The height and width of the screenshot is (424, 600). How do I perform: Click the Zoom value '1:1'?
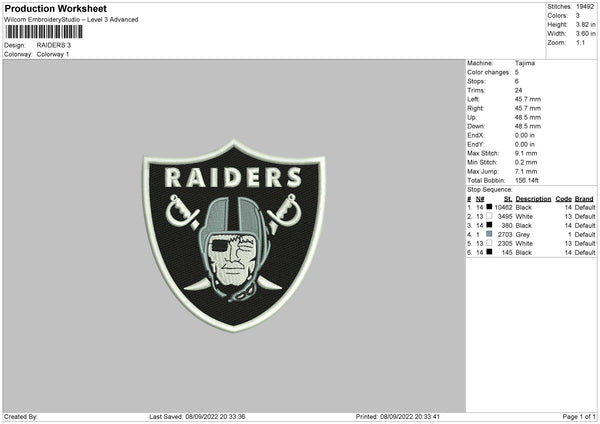(x=580, y=42)
